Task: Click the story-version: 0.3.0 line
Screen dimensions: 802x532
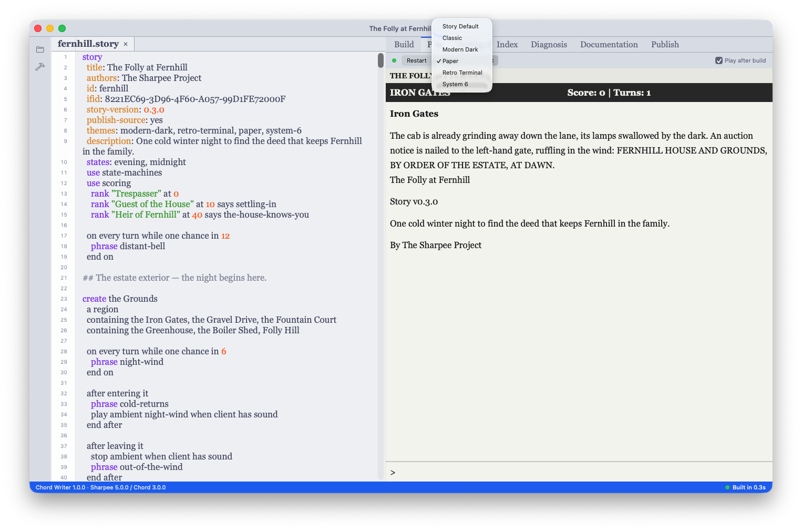Action: click(x=125, y=109)
